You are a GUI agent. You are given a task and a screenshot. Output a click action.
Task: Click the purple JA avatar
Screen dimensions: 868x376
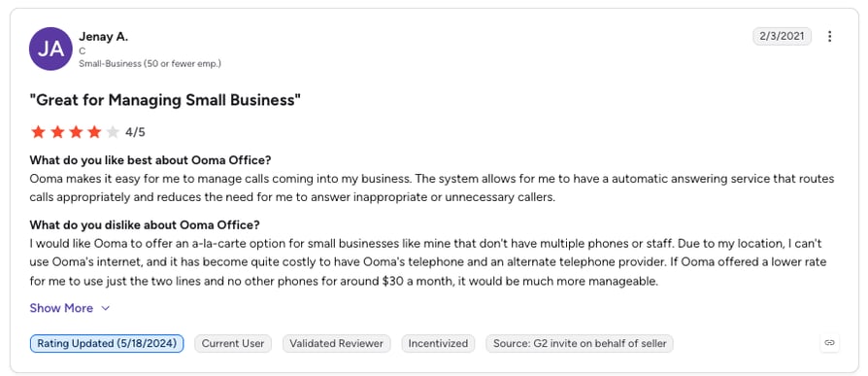click(x=50, y=49)
